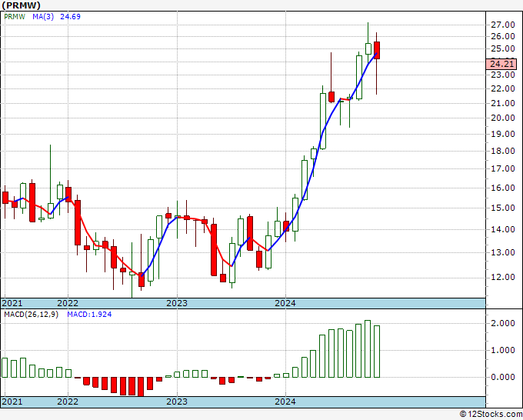Click the 2024 label on MACD panel axis
The image size is (523, 420).
285,402
